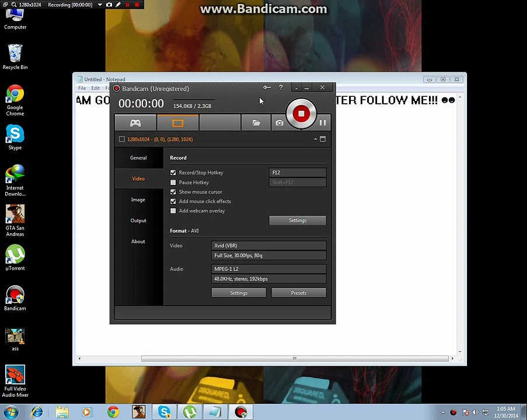
Task: Open the 'ass' desktop file
Action: [15, 339]
